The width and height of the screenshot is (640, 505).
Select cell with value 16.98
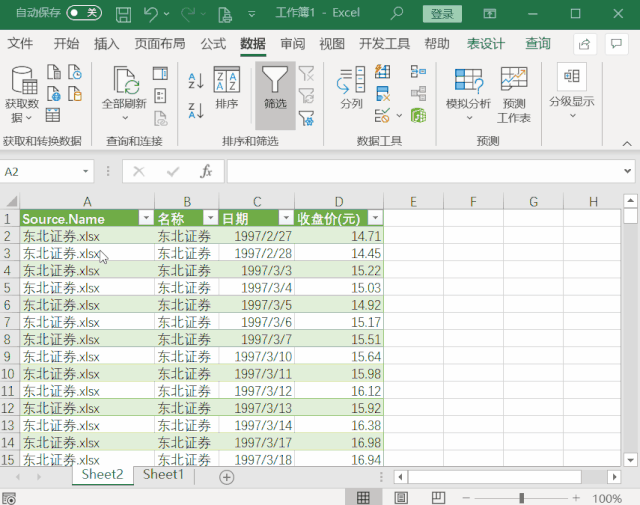[339, 443]
